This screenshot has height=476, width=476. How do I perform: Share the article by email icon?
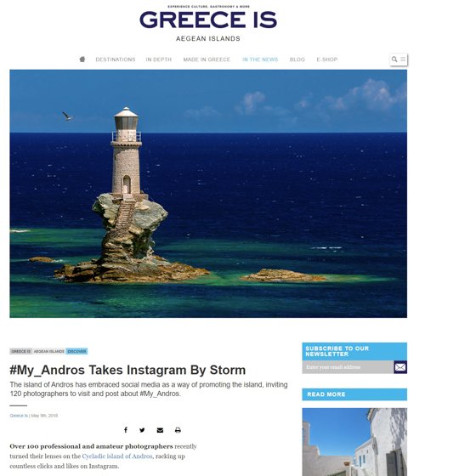(160, 430)
